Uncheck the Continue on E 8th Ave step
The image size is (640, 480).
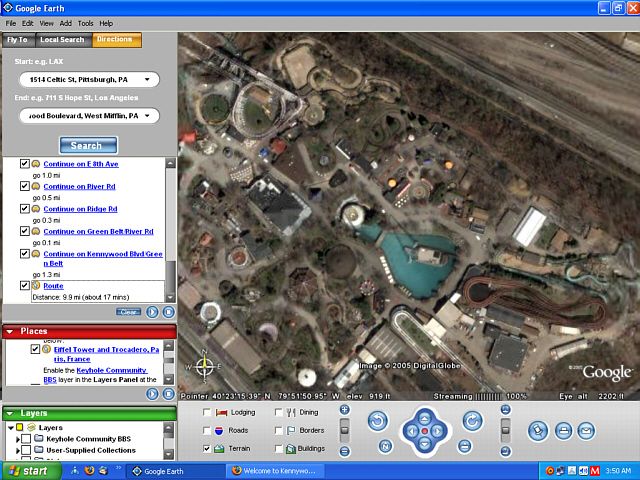pyautogui.click(x=24, y=164)
